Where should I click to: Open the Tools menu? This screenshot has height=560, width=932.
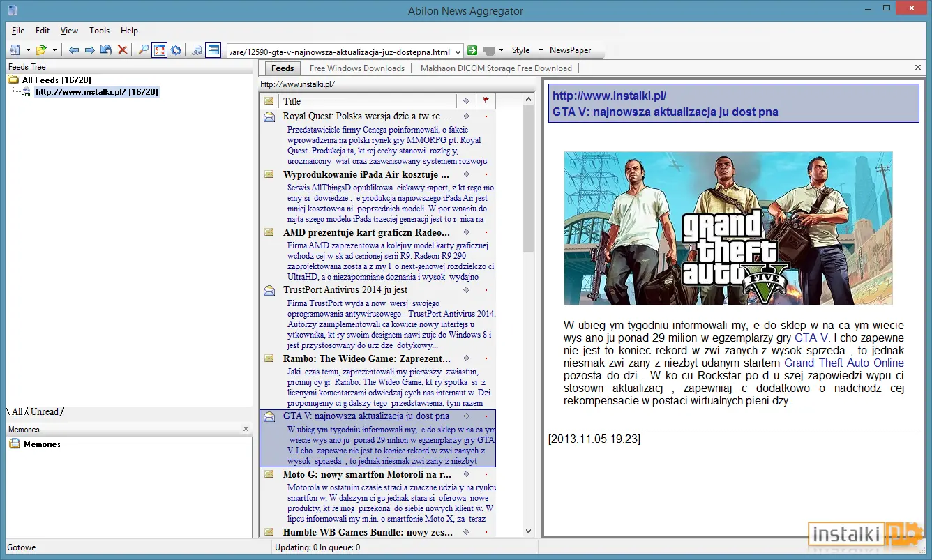coord(100,31)
